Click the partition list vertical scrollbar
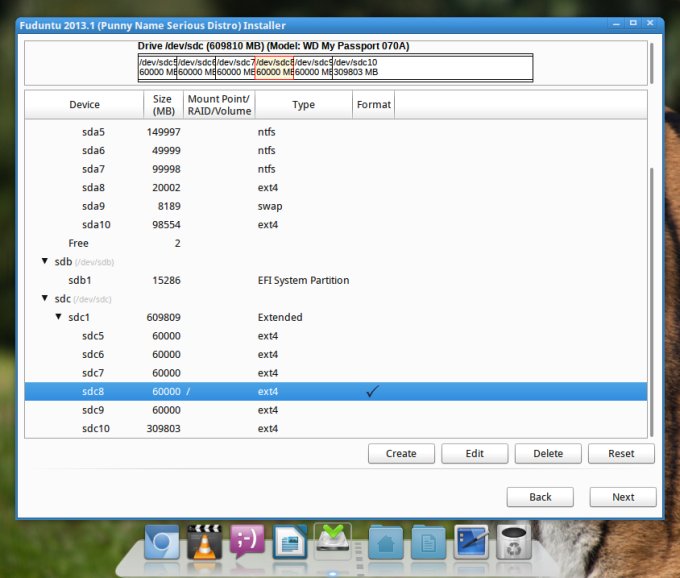 [x=651, y=300]
